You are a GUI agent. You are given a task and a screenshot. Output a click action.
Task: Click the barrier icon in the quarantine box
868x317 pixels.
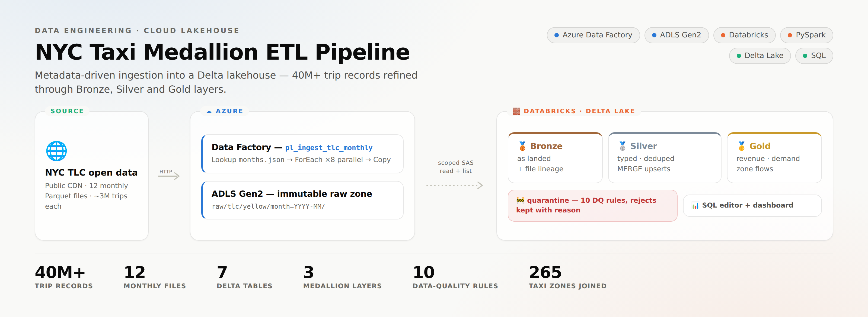pyautogui.click(x=520, y=200)
